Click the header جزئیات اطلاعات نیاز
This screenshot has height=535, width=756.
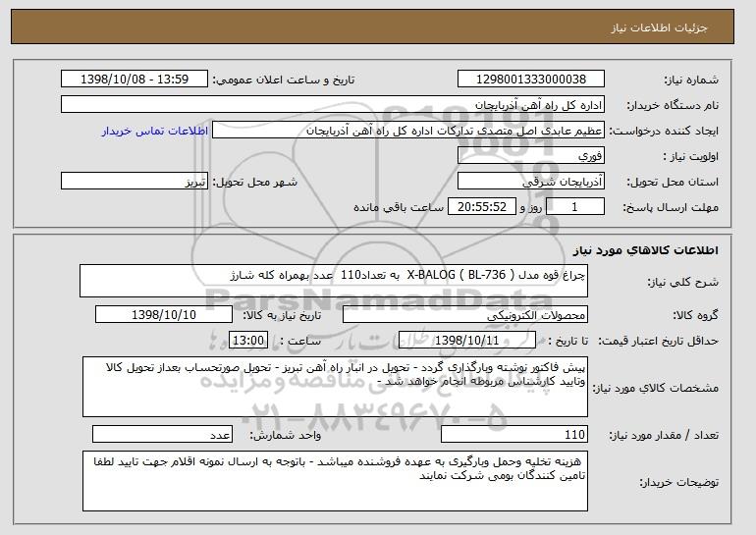[659, 27]
